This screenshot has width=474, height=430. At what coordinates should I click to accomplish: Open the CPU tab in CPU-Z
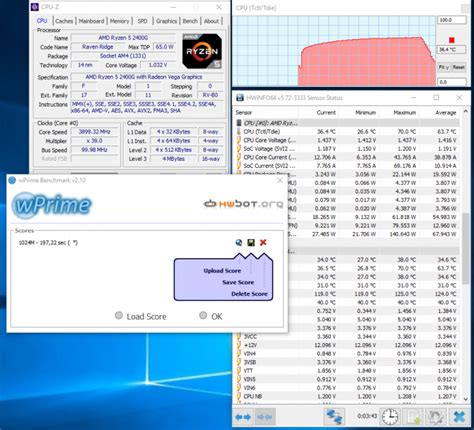[x=42, y=21]
